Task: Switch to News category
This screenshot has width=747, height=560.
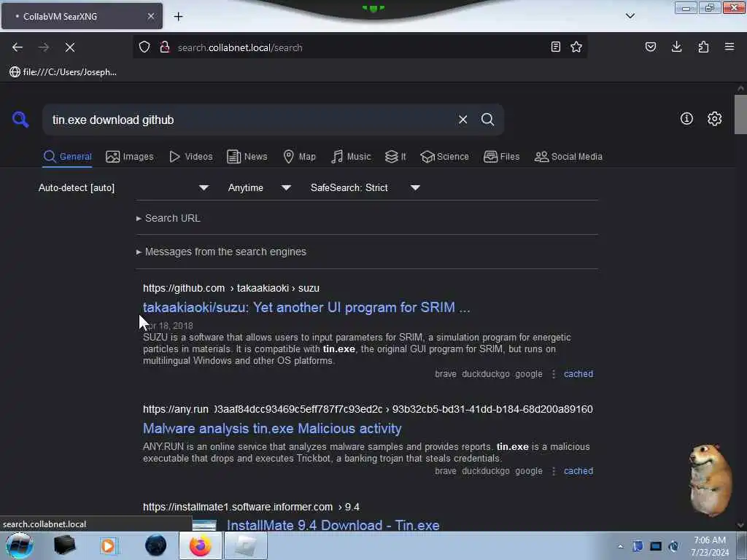Action: [247, 157]
